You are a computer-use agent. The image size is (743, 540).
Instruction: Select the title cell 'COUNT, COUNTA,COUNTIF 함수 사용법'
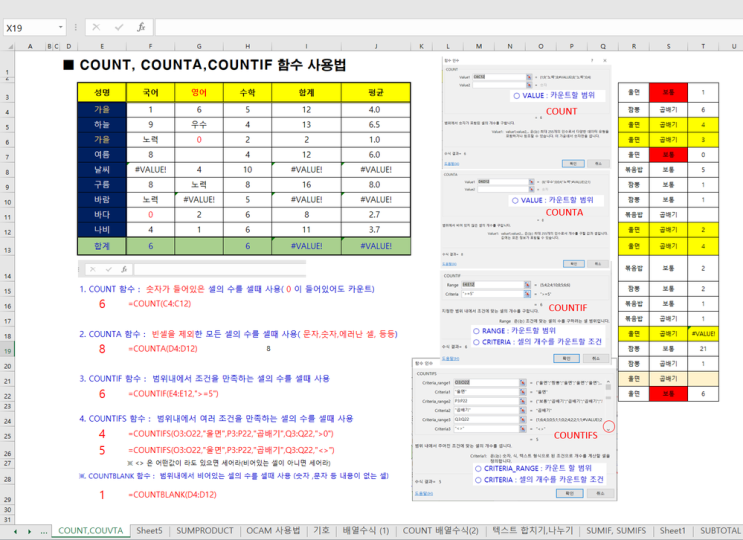click(x=212, y=65)
